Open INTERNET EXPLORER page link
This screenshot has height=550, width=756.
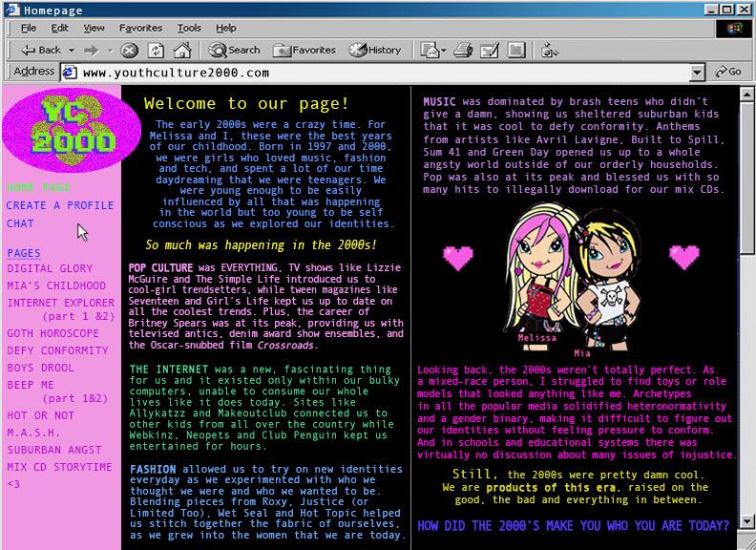click(x=61, y=308)
